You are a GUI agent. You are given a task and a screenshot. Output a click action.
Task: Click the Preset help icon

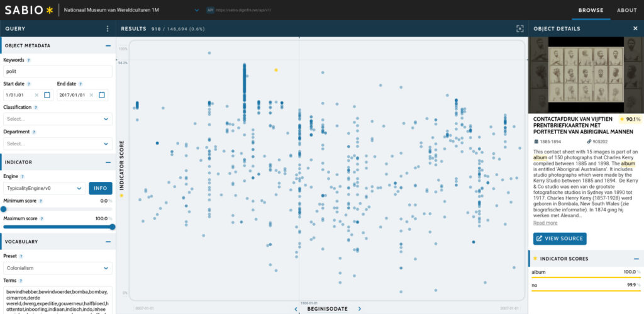tap(21, 256)
